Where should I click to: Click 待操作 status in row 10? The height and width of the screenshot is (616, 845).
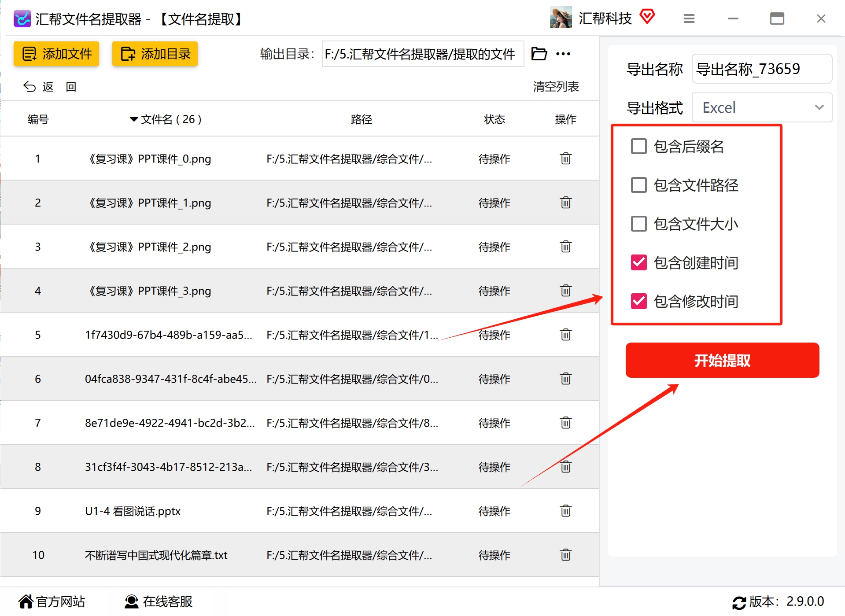coord(494,555)
